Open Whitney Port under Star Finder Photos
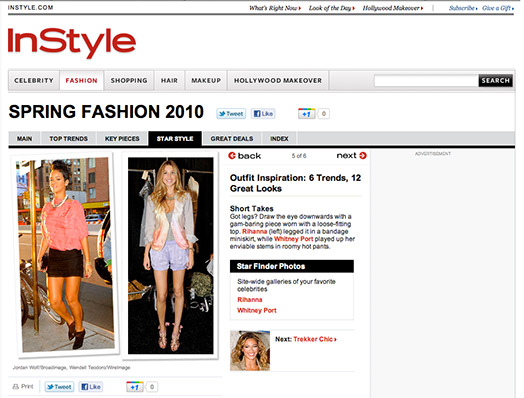Viewport: 524px width, 398px height. (257, 310)
